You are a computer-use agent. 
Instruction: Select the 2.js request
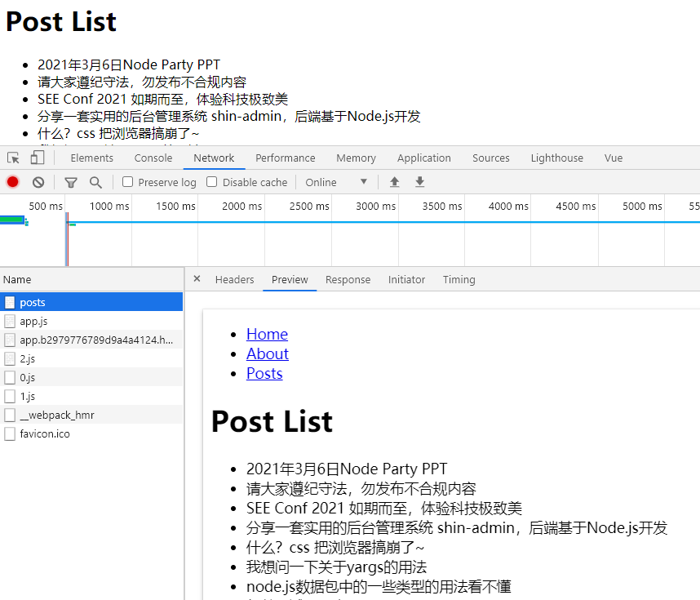click(91, 358)
